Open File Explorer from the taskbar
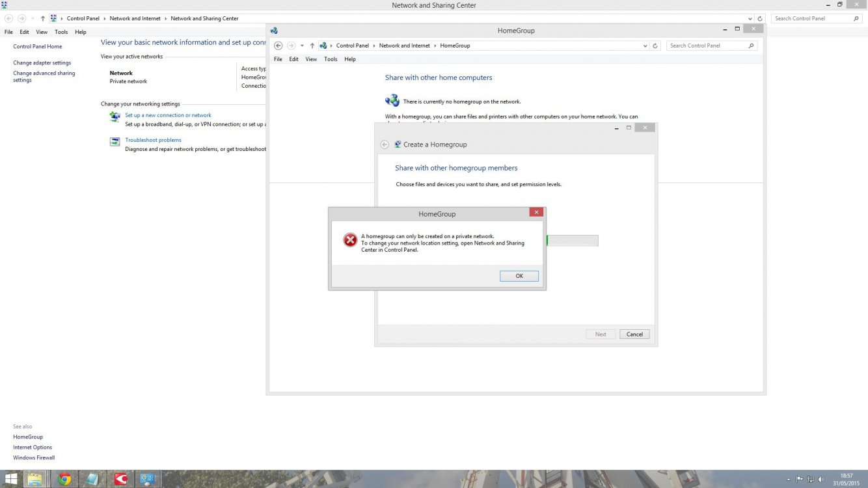The width and height of the screenshot is (868, 488). [35, 480]
